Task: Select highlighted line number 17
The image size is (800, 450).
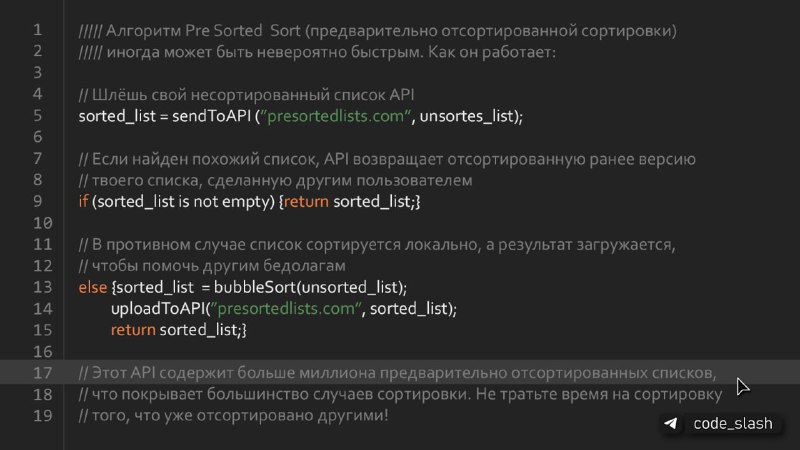Action: (42, 372)
